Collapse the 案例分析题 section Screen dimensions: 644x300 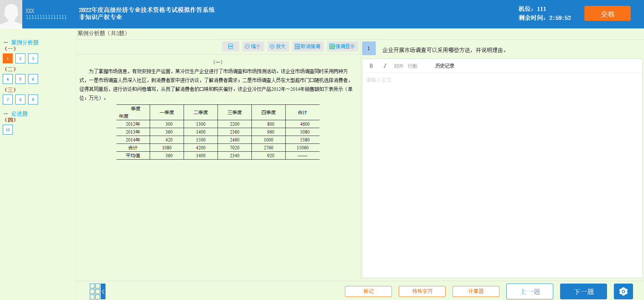tap(6, 43)
